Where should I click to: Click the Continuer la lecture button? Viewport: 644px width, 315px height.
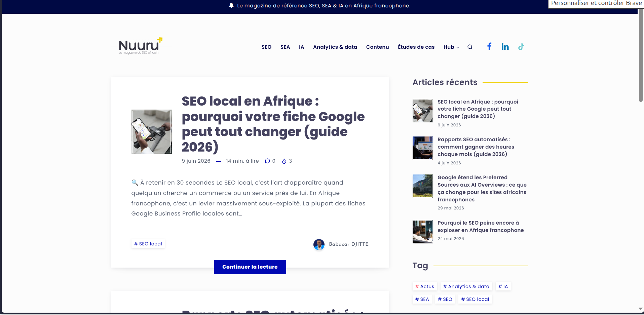point(250,267)
